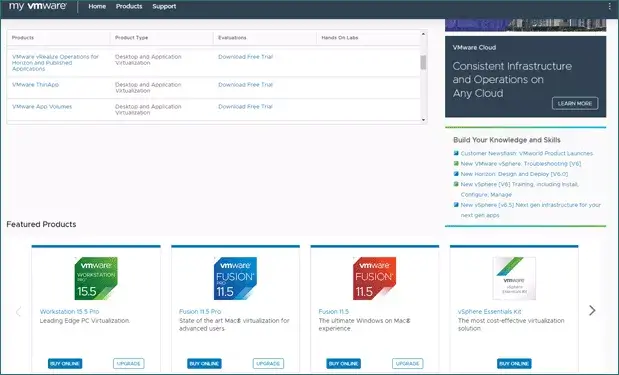
Task: Open the Home menu item
Action: [97, 6]
